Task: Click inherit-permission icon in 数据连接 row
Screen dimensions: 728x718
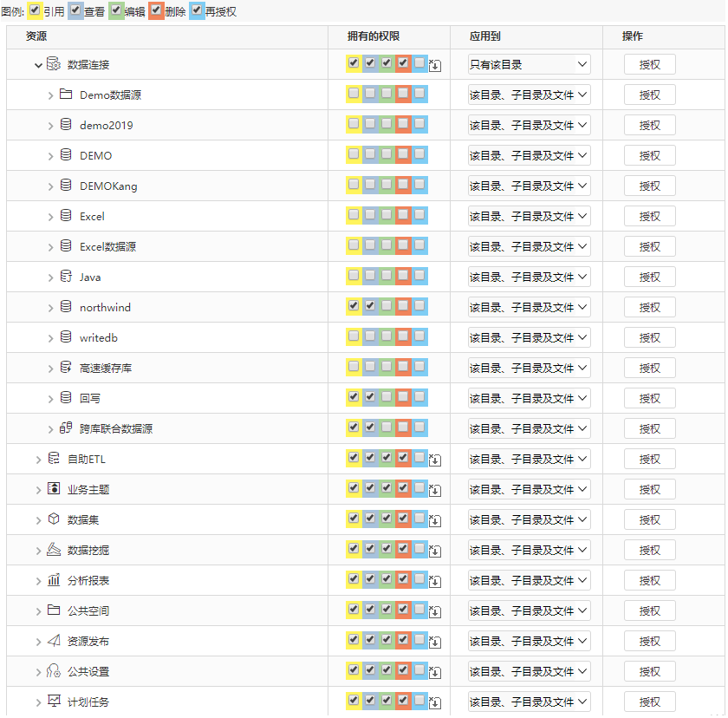Action: pos(435,66)
